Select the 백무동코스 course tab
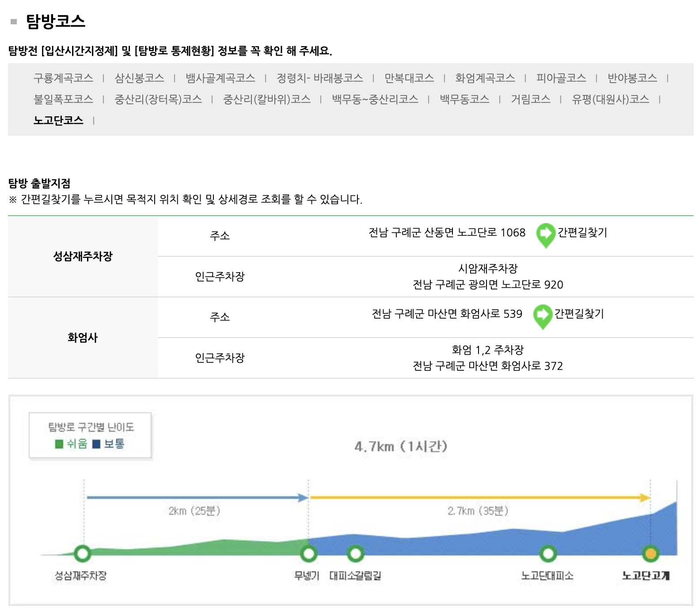 tap(464, 99)
